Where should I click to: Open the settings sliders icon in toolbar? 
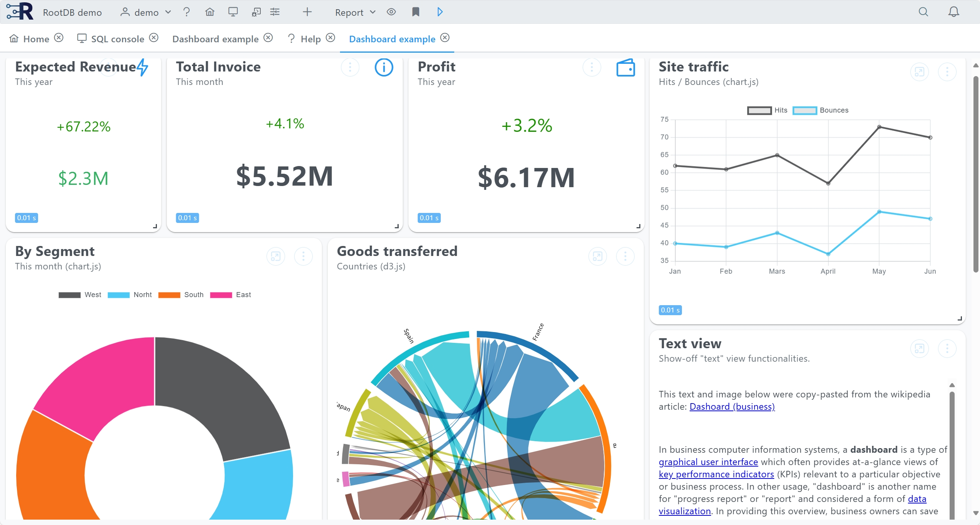pyautogui.click(x=275, y=12)
